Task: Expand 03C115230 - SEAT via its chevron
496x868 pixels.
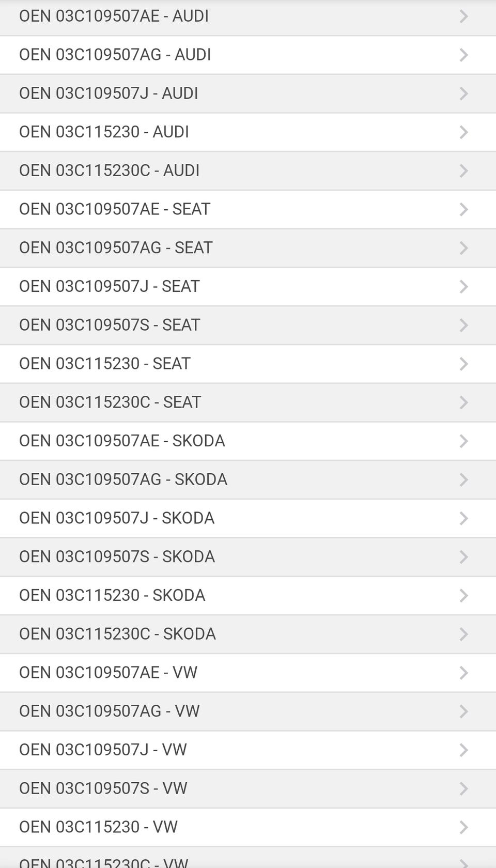Action: [463, 364]
